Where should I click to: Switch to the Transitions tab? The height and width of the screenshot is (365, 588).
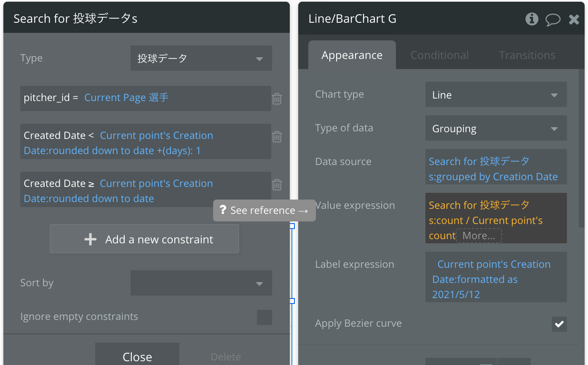click(527, 55)
